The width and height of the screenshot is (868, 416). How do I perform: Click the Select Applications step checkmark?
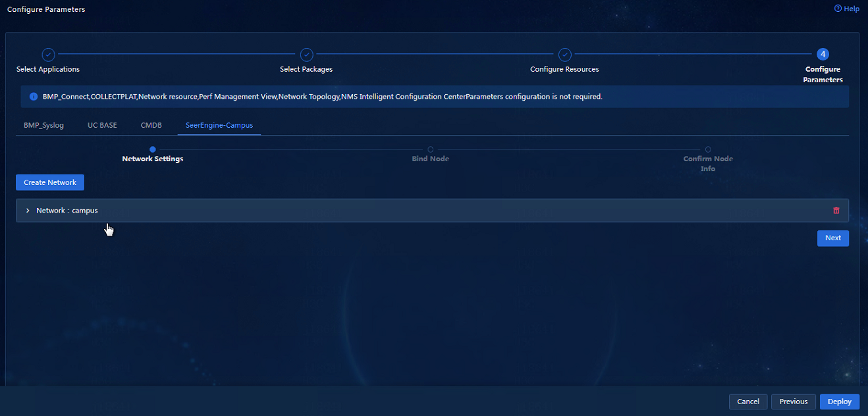click(48, 55)
